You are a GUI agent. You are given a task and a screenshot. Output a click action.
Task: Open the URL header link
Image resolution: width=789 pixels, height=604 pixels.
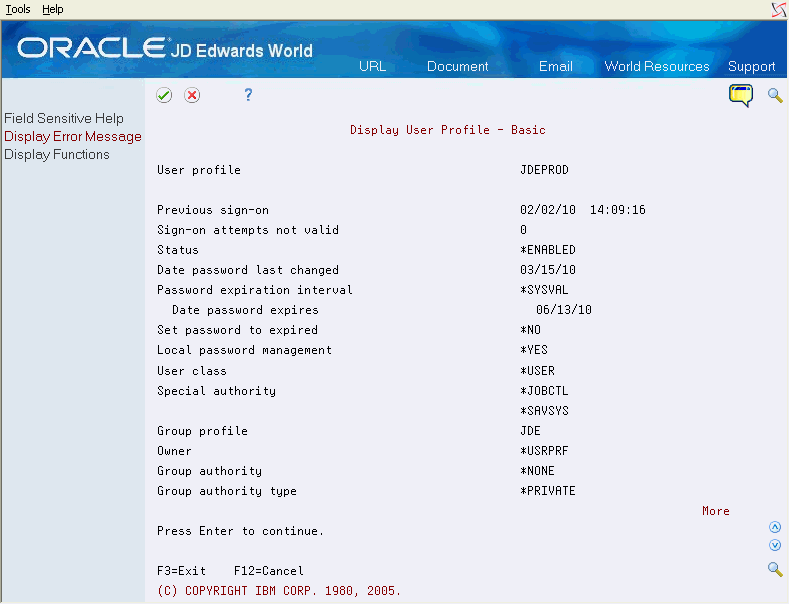point(372,66)
